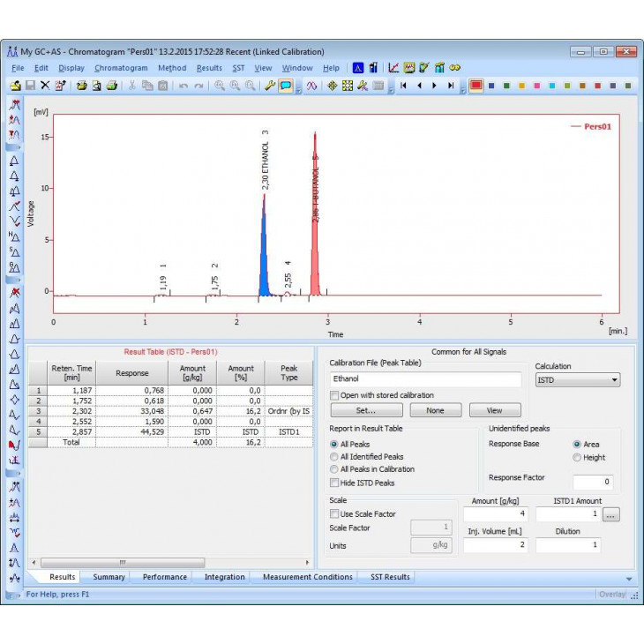Image resolution: width=644 pixels, height=644 pixels.
Task: Click the Undo arrow icon
Action: pos(183,86)
